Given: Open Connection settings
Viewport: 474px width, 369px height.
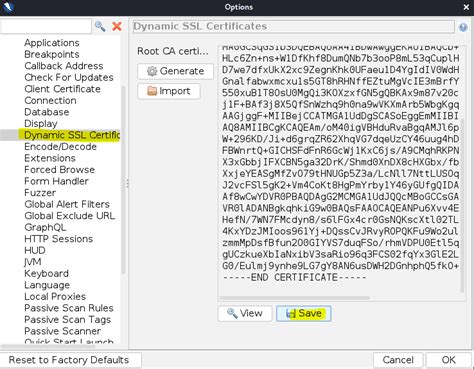Looking at the screenshot, I should (50, 100).
